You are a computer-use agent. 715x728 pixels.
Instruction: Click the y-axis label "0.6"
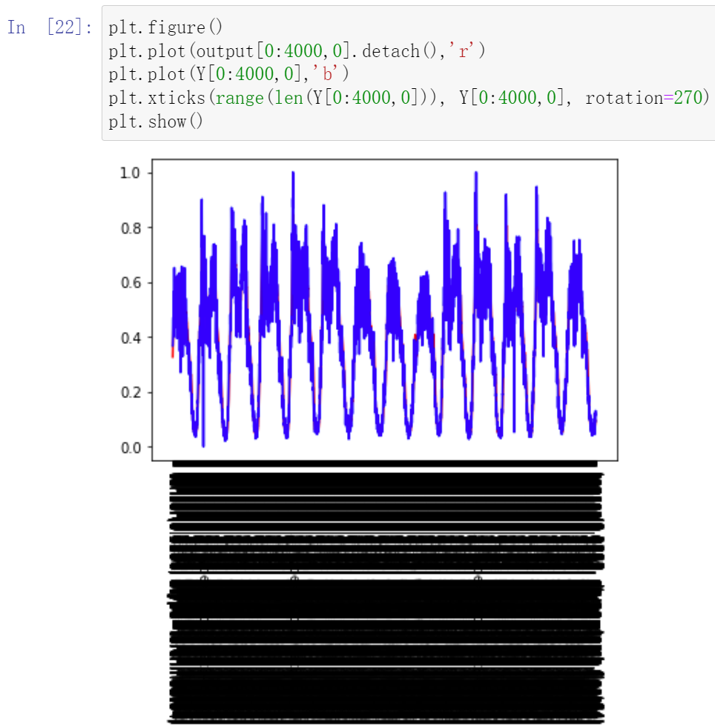click(x=130, y=282)
